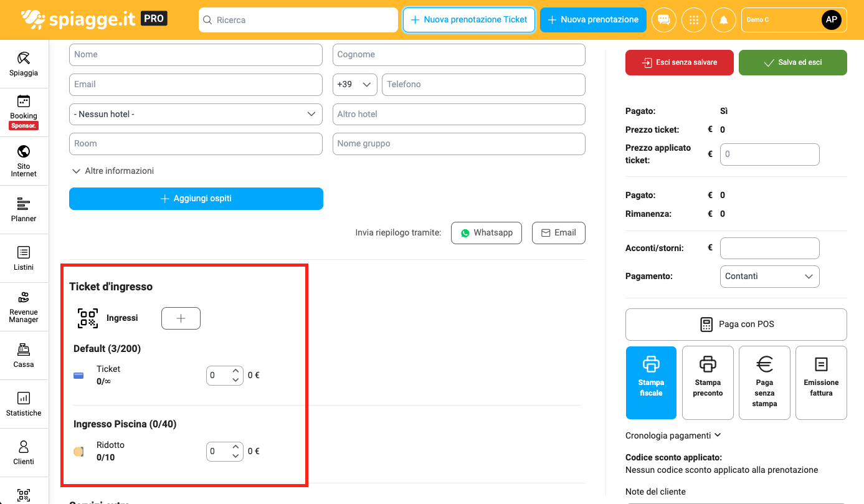
Task: Click Paga con POS button
Action: click(x=736, y=325)
